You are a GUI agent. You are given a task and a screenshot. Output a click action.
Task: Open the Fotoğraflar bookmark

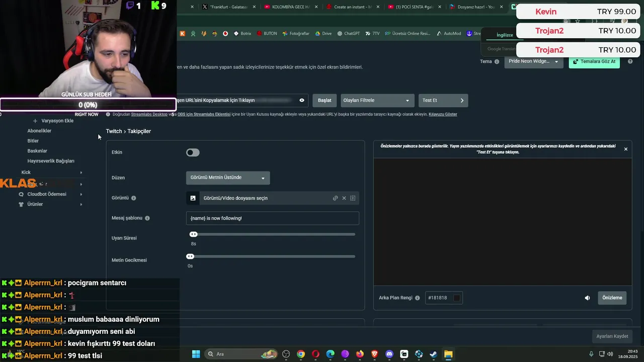pos(296,34)
